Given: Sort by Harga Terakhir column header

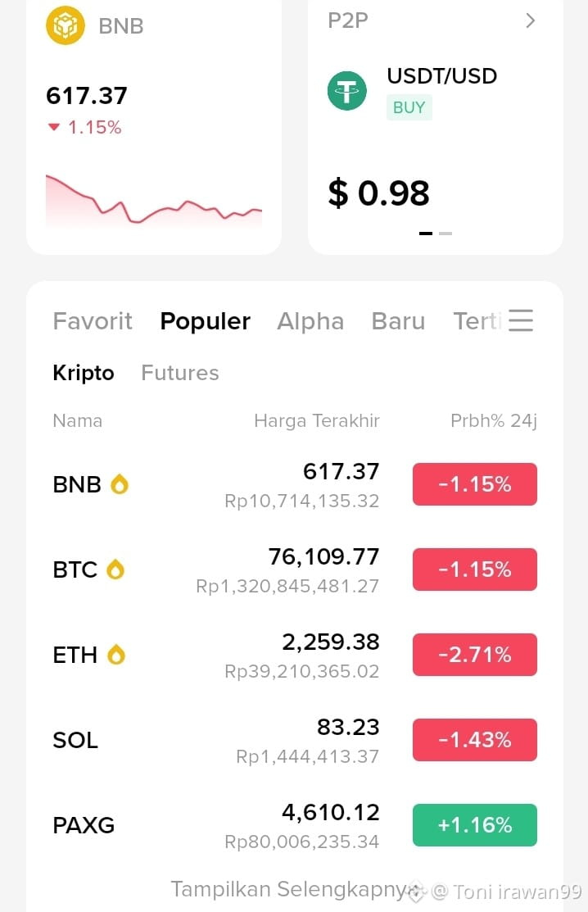Looking at the screenshot, I should [317, 420].
